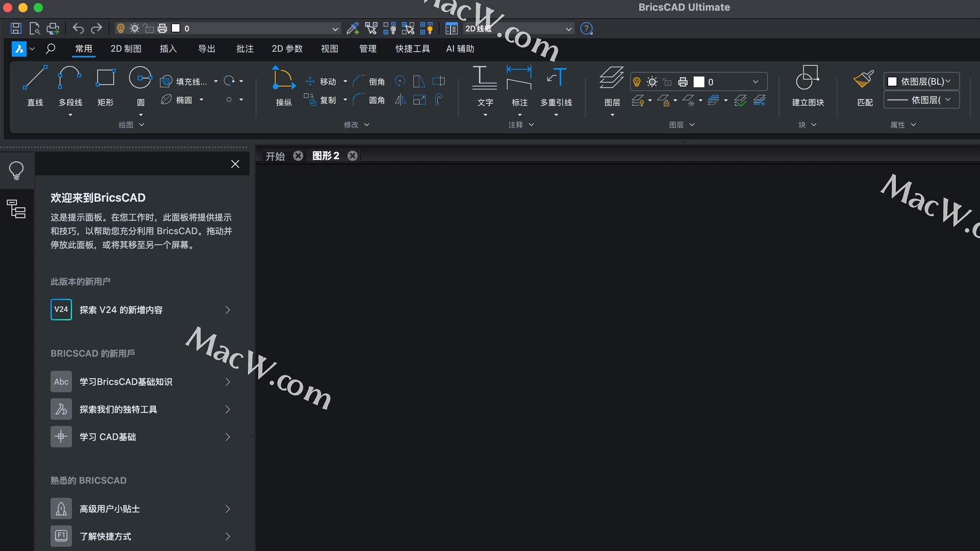Switch to the 开始 document tab

click(x=275, y=156)
